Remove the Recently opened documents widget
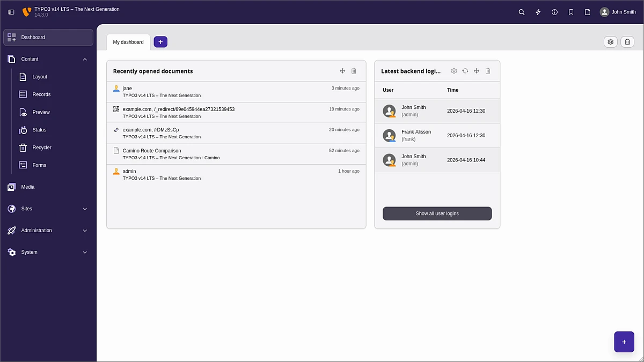The image size is (644, 362). click(354, 71)
